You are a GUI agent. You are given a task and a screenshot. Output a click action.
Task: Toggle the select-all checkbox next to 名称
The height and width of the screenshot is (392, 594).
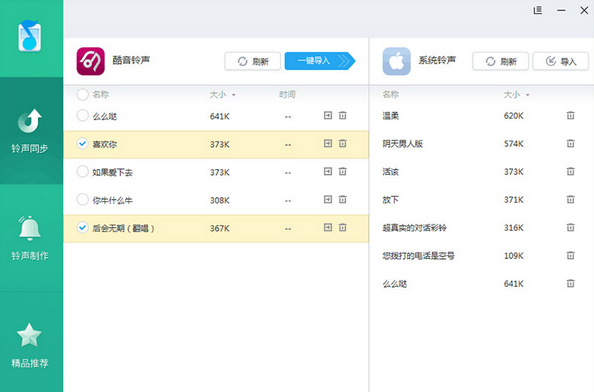82,94
